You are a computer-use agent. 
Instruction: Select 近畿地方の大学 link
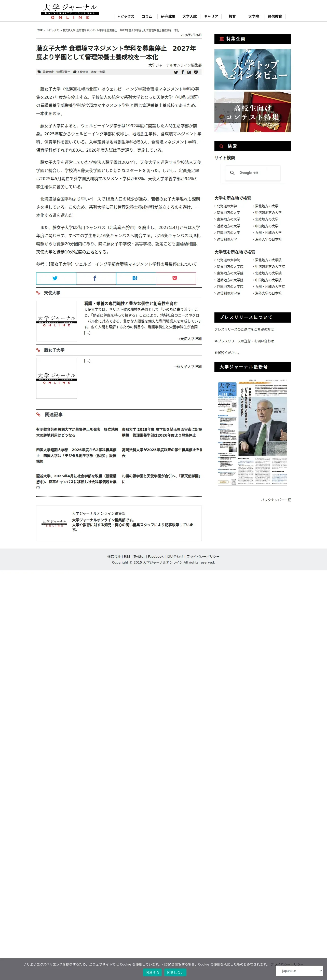click(x=228, y=226)
